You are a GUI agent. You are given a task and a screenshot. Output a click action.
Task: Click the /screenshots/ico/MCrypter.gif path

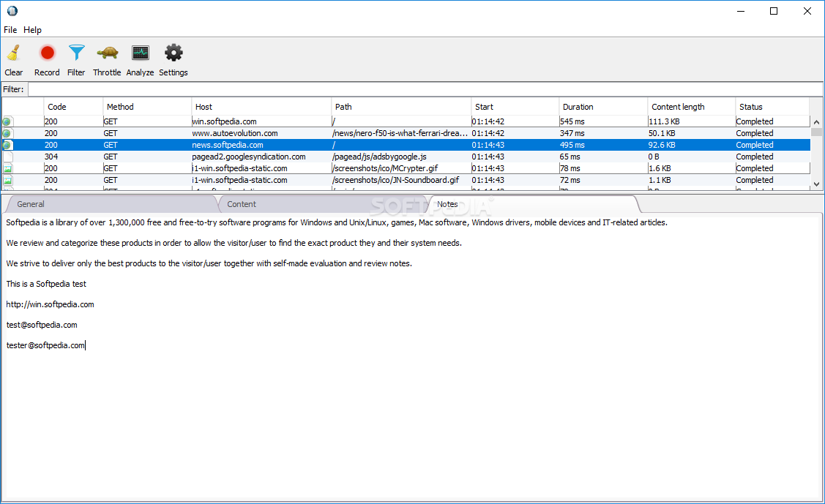385,168
